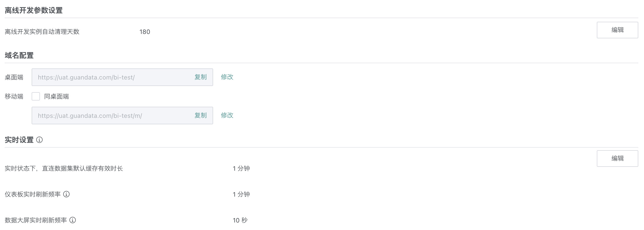Image resolution: width=644 pixels, height=230 pixels.
Task: Copy the mobile bi-test/m/ URL via 复制
Action: pyautogui.click(x=200, y=116)
